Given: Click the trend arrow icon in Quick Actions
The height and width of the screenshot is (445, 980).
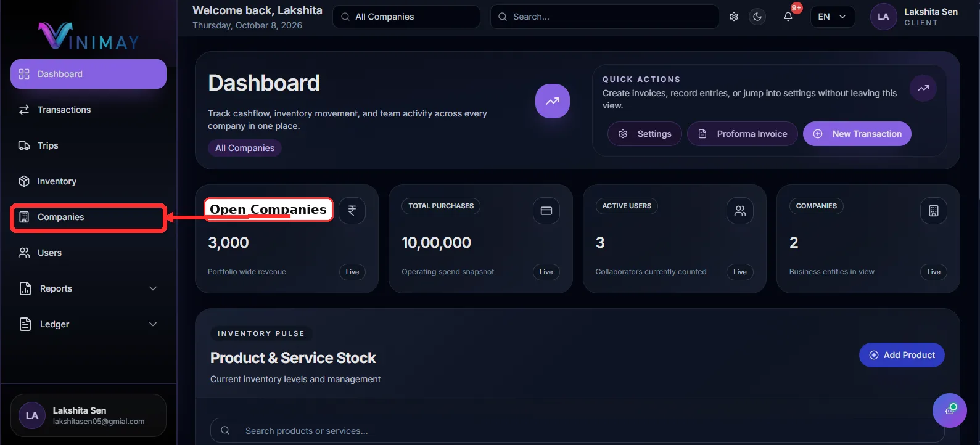Looking at the screenshot, I should click(x=923, y=88).
